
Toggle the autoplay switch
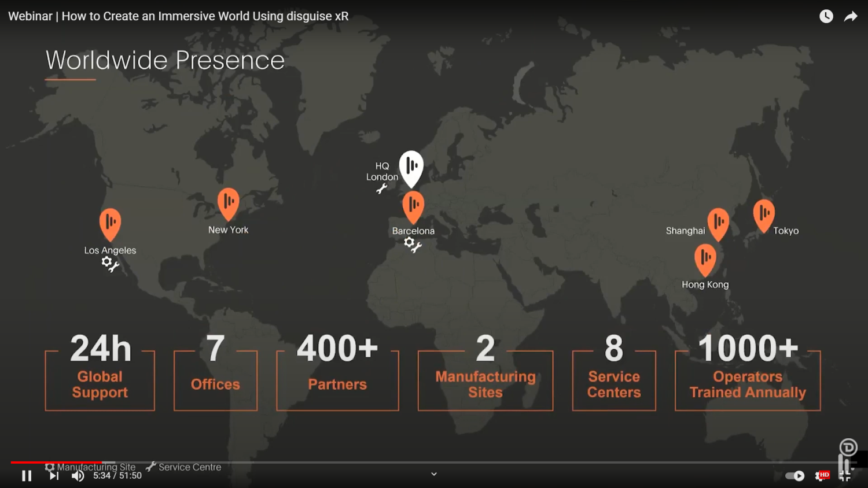click(x=795, y=476)
